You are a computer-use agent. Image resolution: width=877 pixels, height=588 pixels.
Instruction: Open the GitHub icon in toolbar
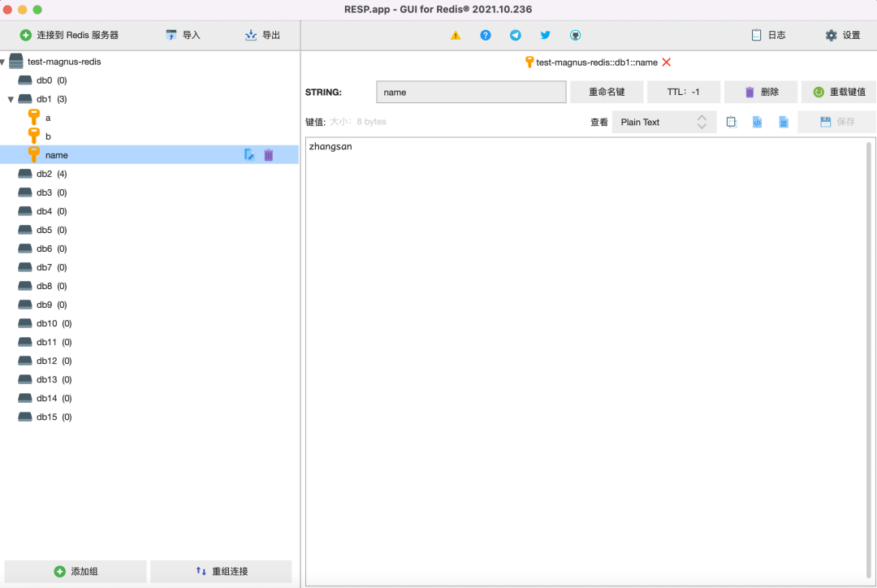(575, 35)
